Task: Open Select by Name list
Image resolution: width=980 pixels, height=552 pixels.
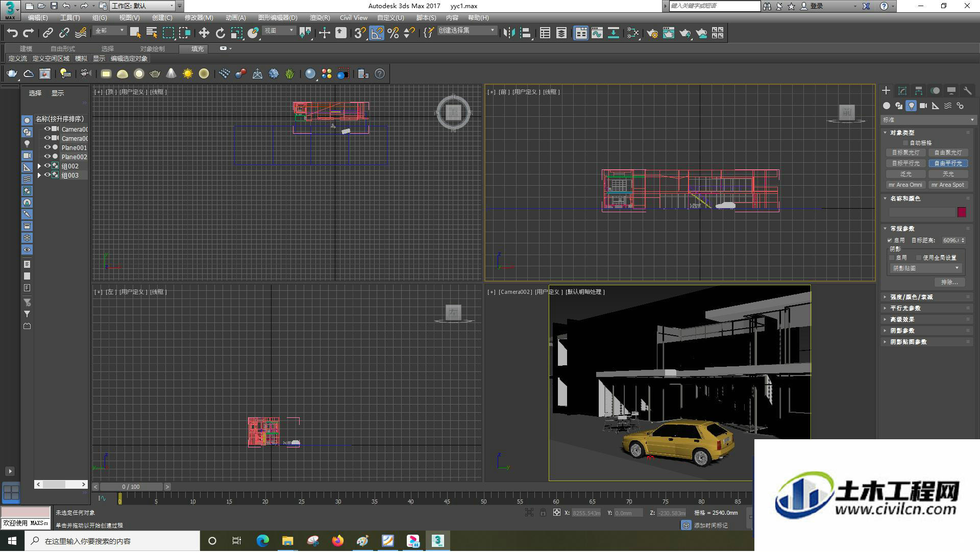Action: [152, 33]
